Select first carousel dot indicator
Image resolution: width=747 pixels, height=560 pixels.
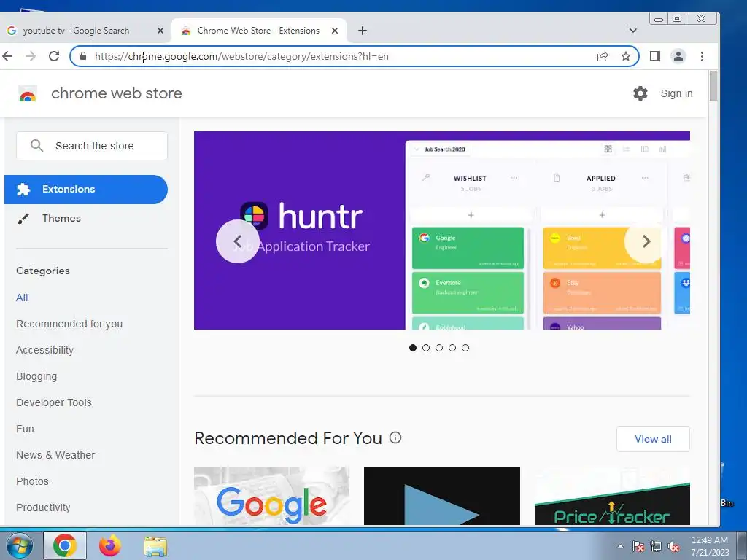coord(413,348)
